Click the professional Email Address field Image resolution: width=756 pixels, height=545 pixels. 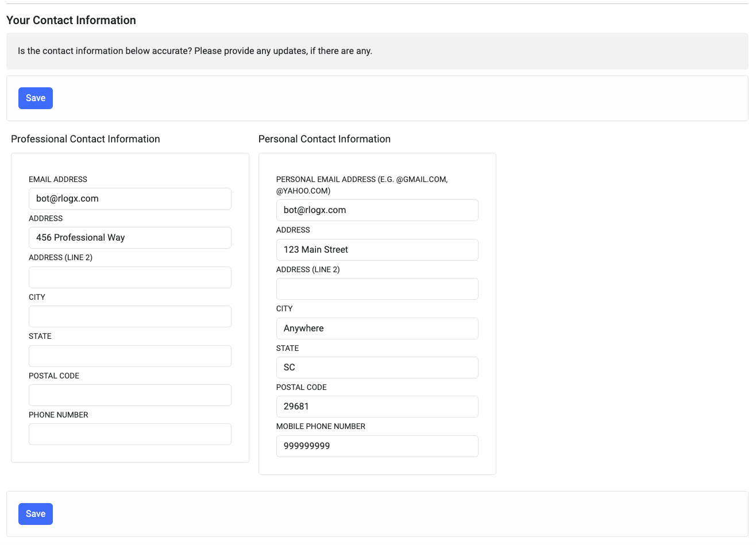pyautogui.click(x=129, y=198)
